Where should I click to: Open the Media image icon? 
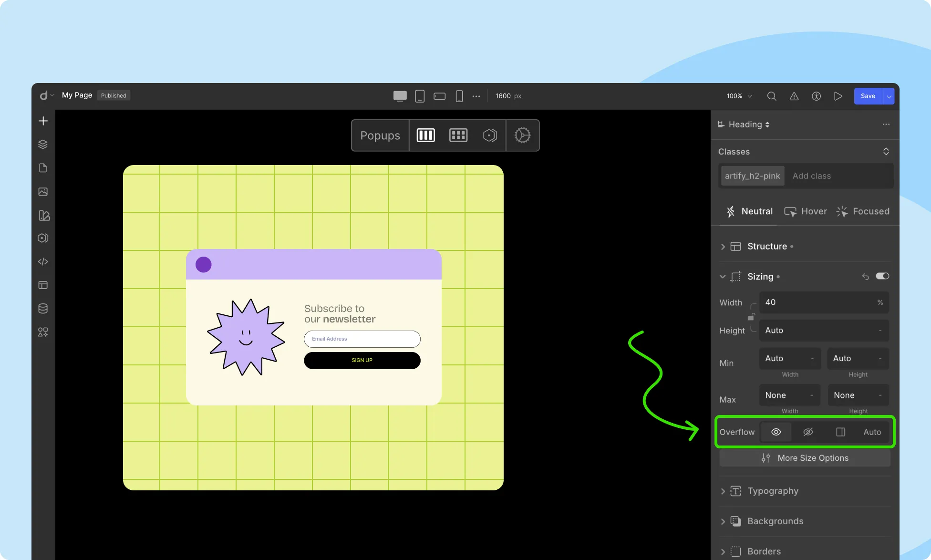43,192
